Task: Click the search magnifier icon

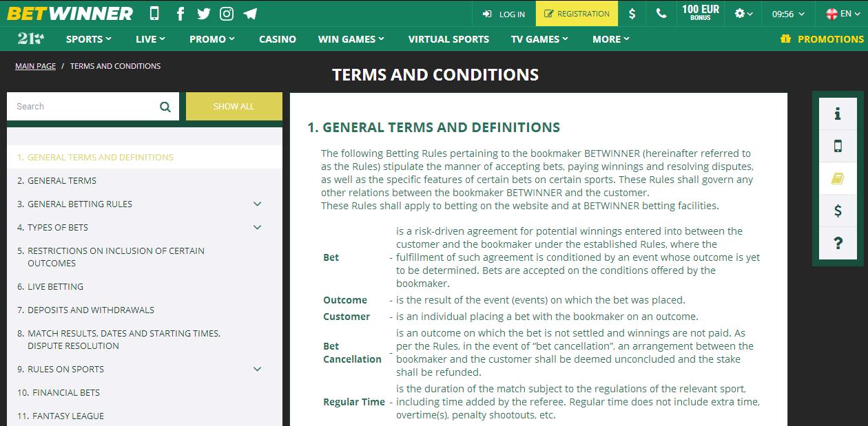Action: click(x=165, y=107)
